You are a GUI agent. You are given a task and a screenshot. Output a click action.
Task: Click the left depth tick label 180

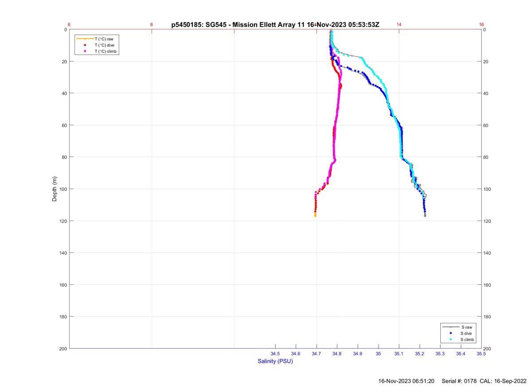pos(63,317)
